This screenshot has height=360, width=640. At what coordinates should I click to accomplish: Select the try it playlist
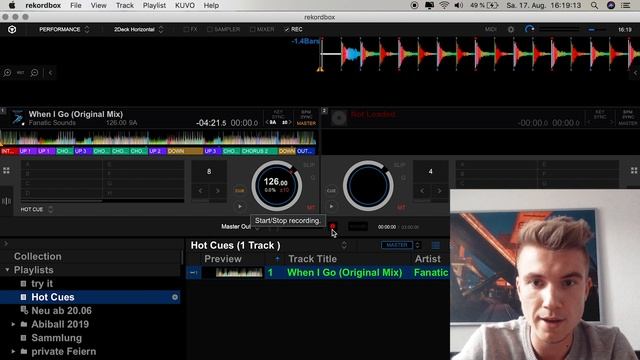coord(42,284)
